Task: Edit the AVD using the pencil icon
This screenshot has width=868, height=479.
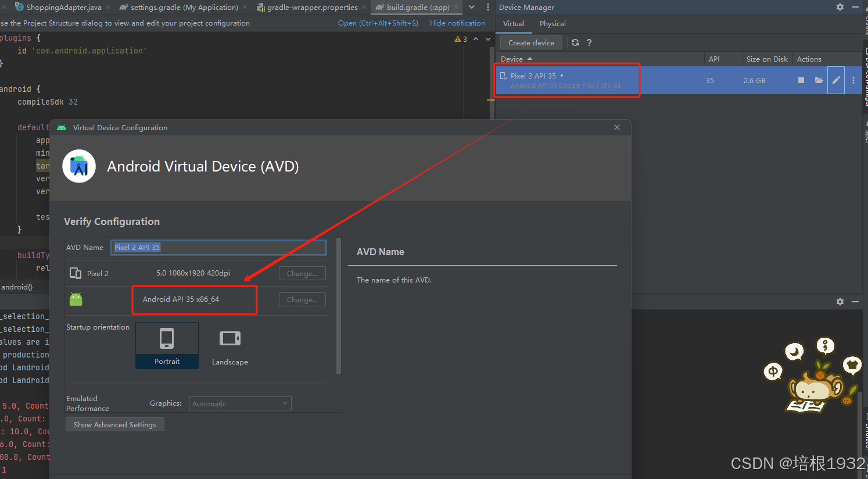Action: click(x=836, y=80)
